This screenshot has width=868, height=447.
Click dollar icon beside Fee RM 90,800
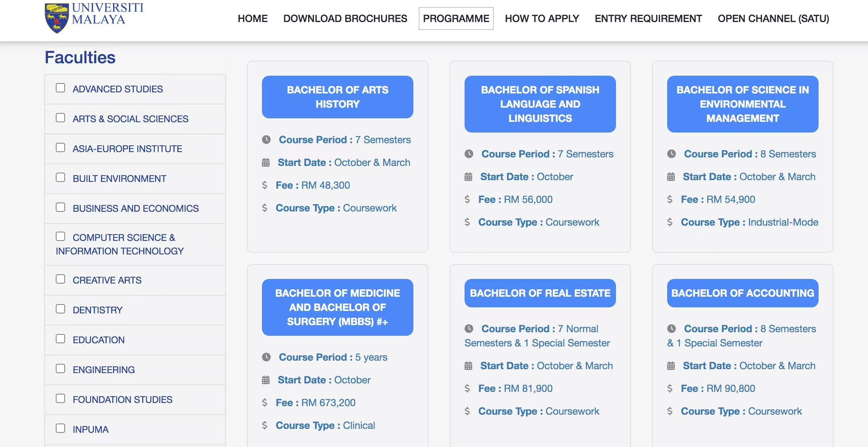pyautogui.click(x=670, y=388)
